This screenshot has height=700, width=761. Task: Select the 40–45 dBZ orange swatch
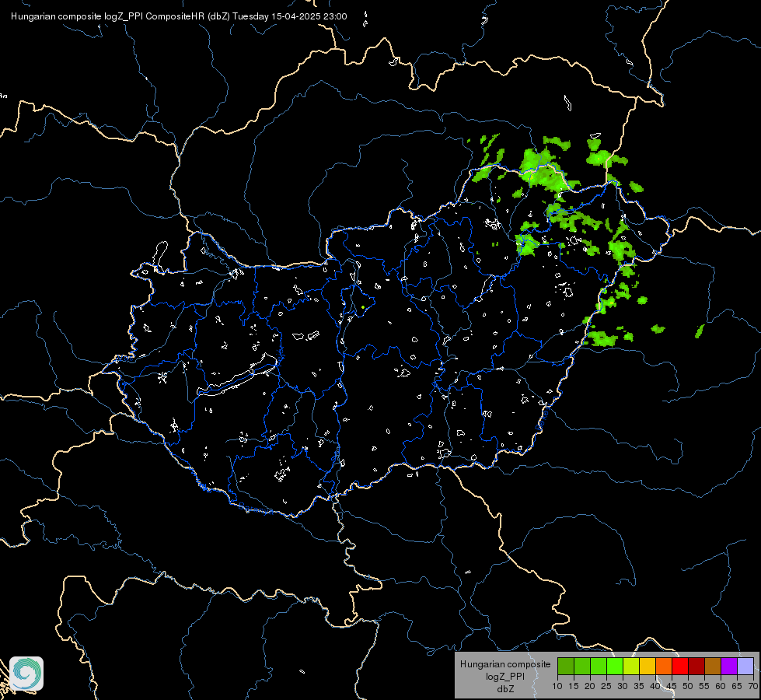(x=664, y=666)
